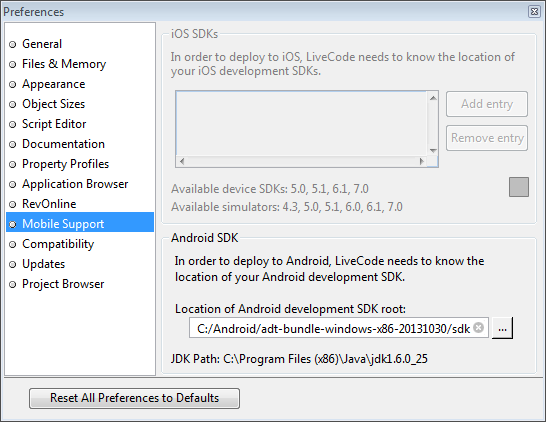
Task: Clear the Android SDK path with the x icon
Action: pyautogui.click(x=479, y=328)
